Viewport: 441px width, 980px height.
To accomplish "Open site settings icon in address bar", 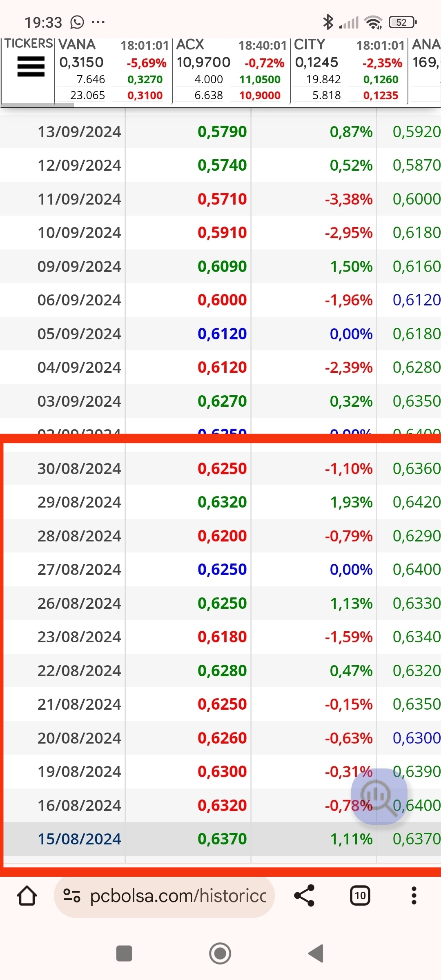I will 72,895.
